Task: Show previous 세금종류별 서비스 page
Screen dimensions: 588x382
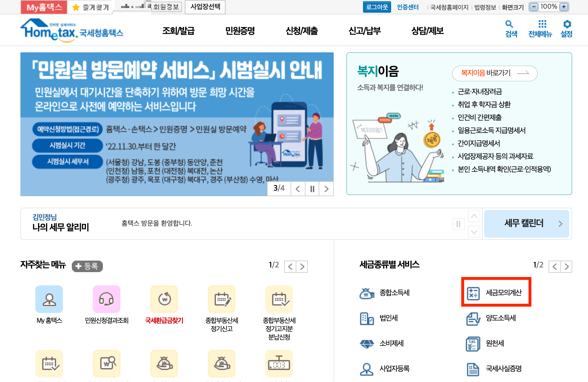Action: click(555, 267)
